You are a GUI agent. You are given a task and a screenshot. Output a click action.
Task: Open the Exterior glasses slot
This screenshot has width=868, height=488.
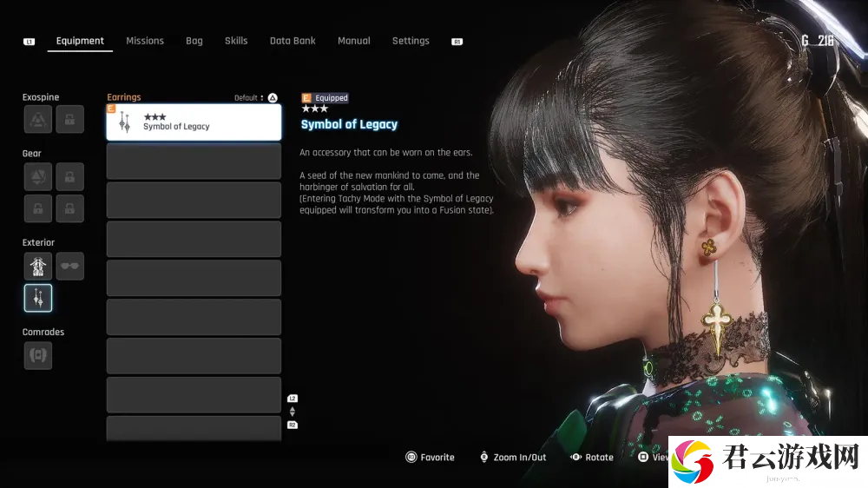(x=69, y=266)
